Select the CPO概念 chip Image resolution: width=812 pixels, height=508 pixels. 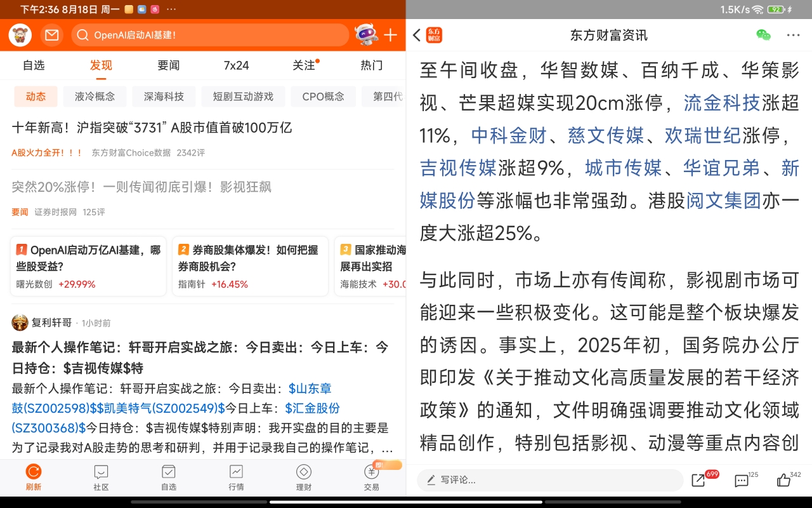pos(324,97)
